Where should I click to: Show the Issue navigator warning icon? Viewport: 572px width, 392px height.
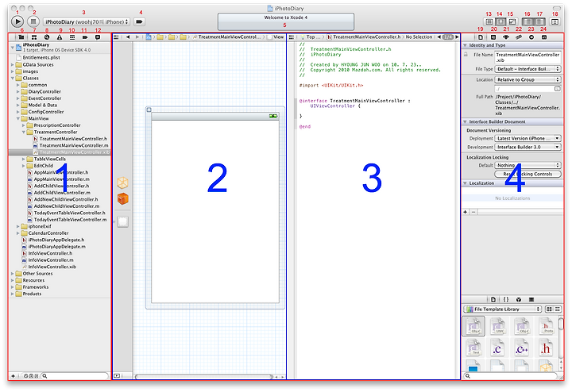60,37
